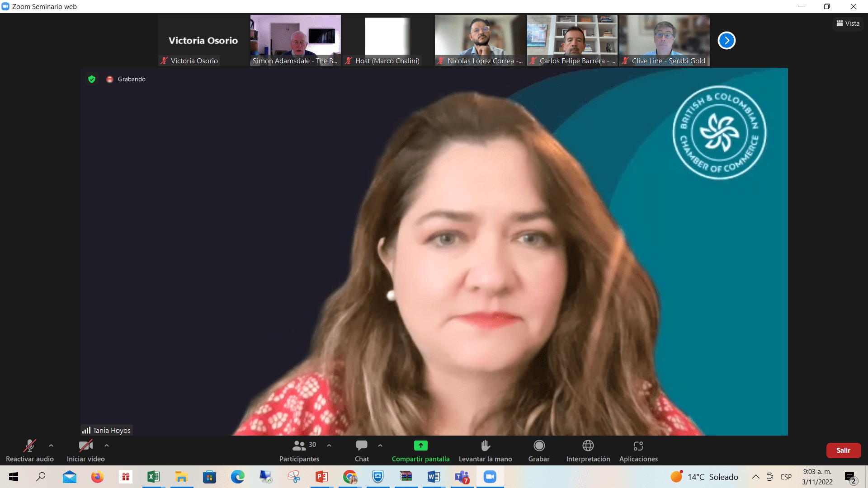Open the 14°C Soleado weather widget

click(x=704, y=477)
